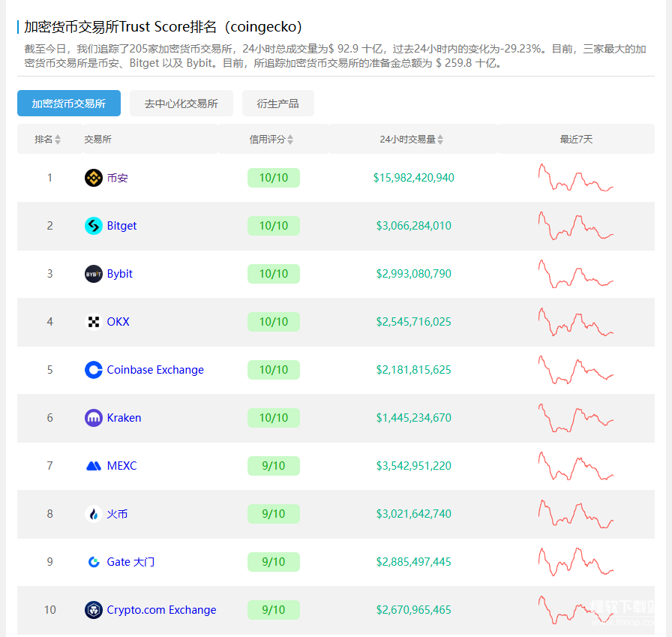The image size is (672, 637).
Task: Click the MEXC logo icon
Action: pyautogui.click(x=94, y=466)
